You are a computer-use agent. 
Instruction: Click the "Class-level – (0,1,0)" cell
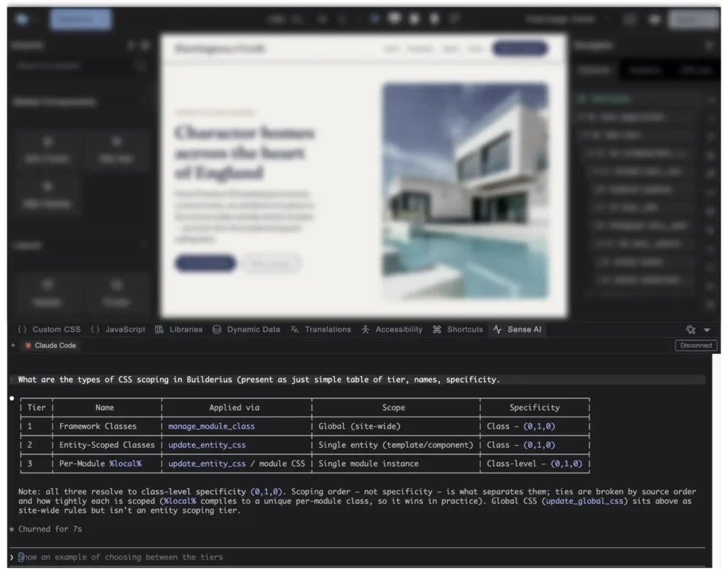tap(534, 463)
